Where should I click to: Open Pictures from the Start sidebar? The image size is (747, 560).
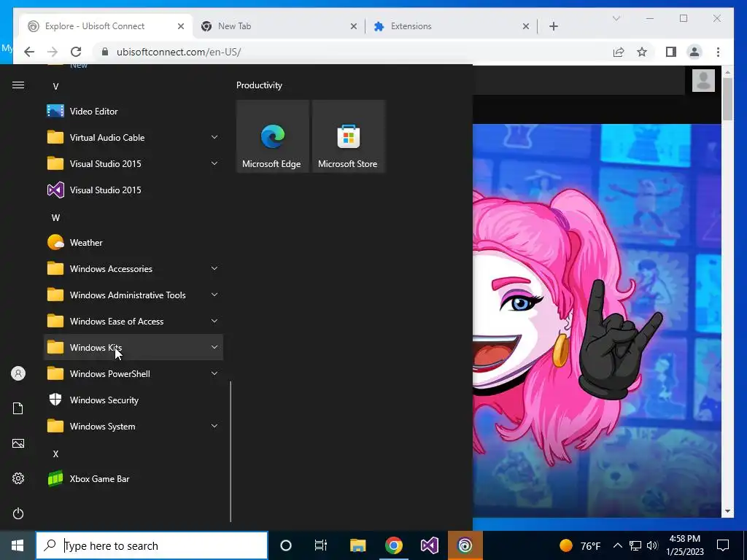[18, 443]
